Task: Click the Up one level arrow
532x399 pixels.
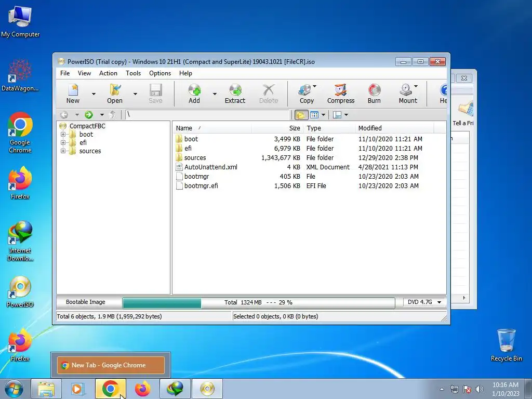Action: (113, 115)
